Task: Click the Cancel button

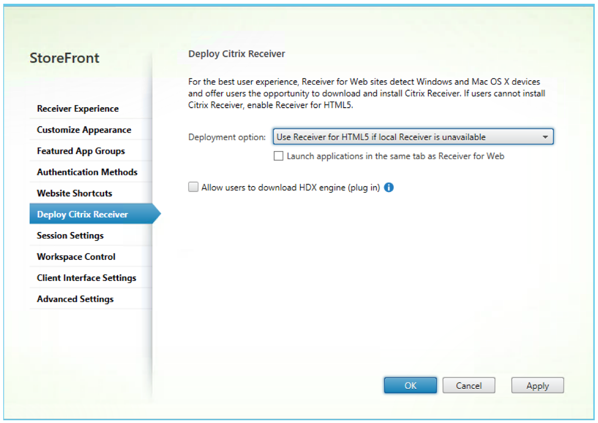Action: coord(469,385)
